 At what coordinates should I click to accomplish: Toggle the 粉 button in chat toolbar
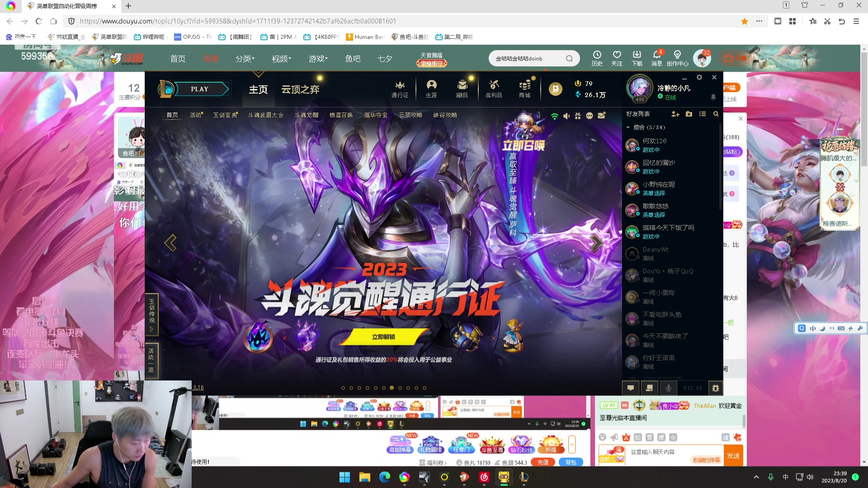[x=637, y=437]
